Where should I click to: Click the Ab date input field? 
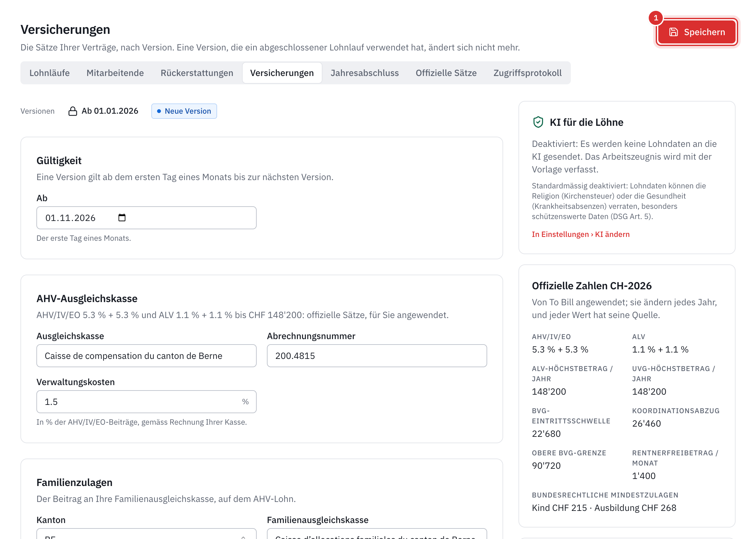pos(146,218)
